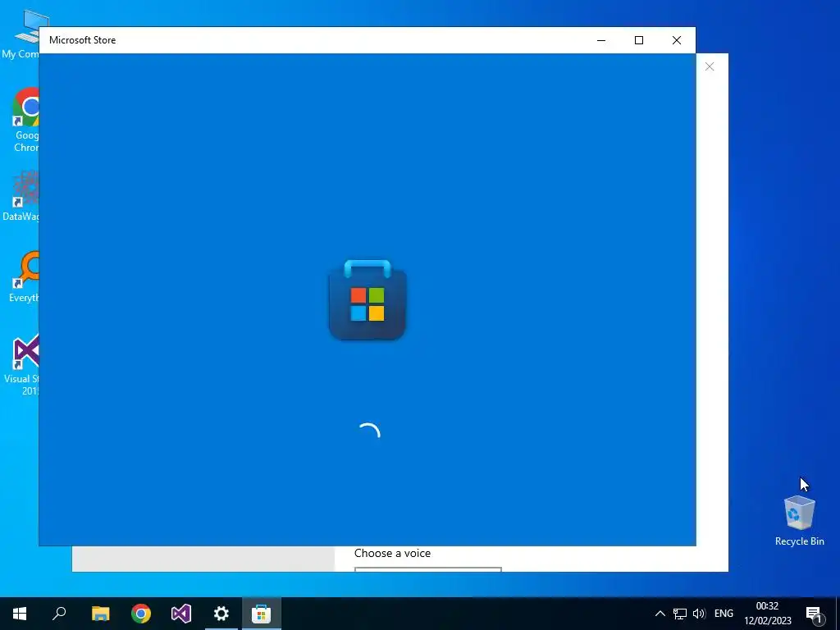840x630 pixels.
Task: Click the Microsoft Store title text
Action: [83, 40]
